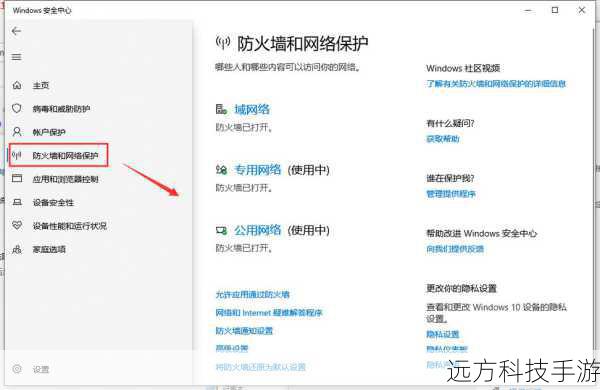The image size is (600, 390).
Task: Click the gear icon for 设置
Action: coord(17,369)
